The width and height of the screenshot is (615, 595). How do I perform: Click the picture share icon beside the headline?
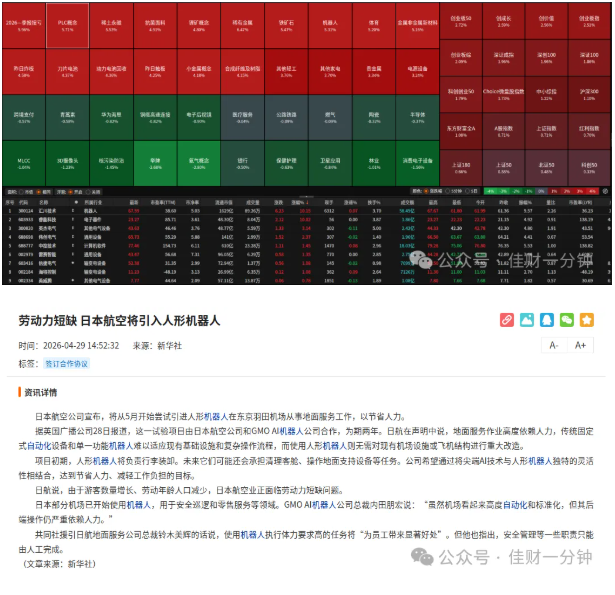tap(526, 320)
